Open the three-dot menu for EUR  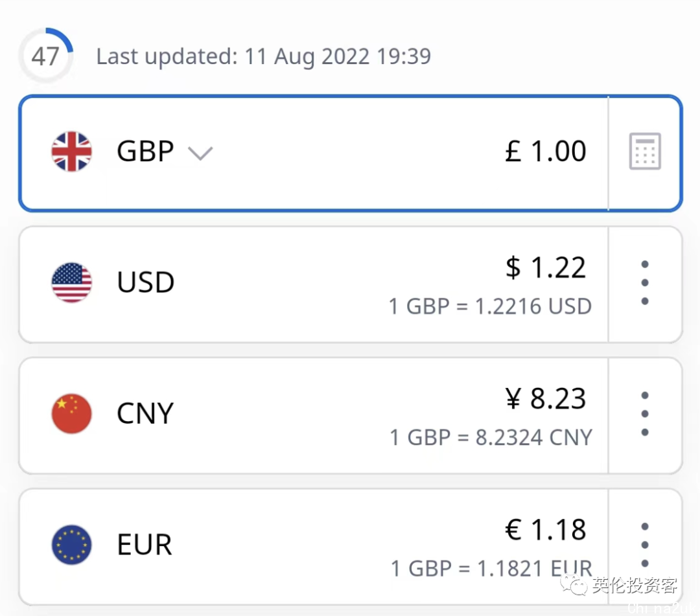645,545
